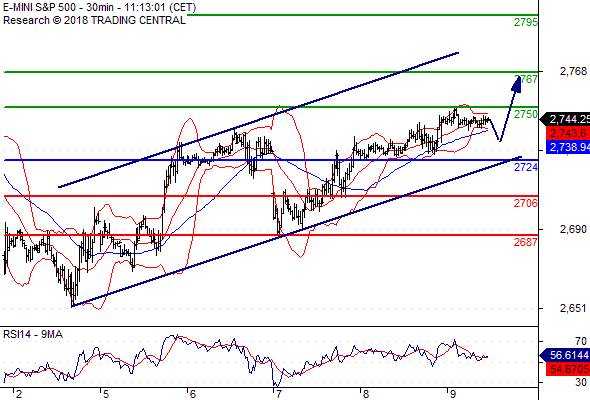Click the RSI 30 level label

[x=581, y=382]
